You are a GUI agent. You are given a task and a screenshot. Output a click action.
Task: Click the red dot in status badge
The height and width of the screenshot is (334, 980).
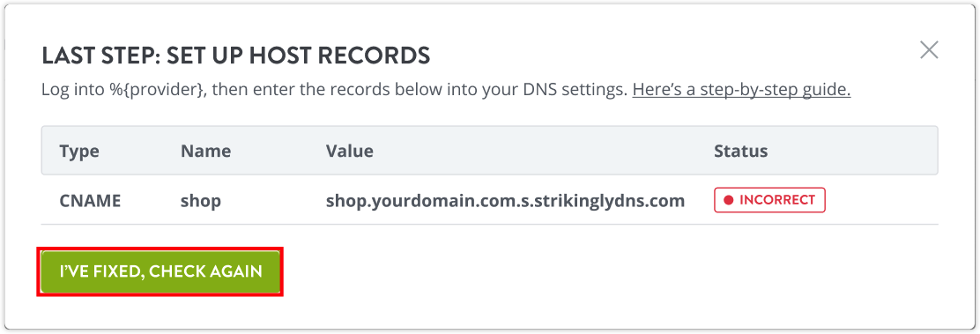(x=728, y=200)
